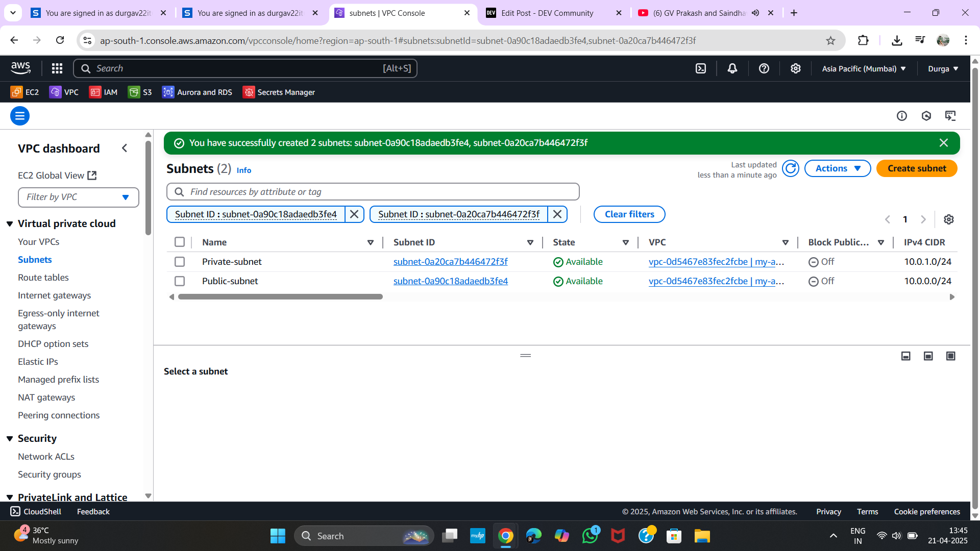This screenshot has height=551, width=980.
Task: Select all subnets header checkbox
Action: click(180, 242)
